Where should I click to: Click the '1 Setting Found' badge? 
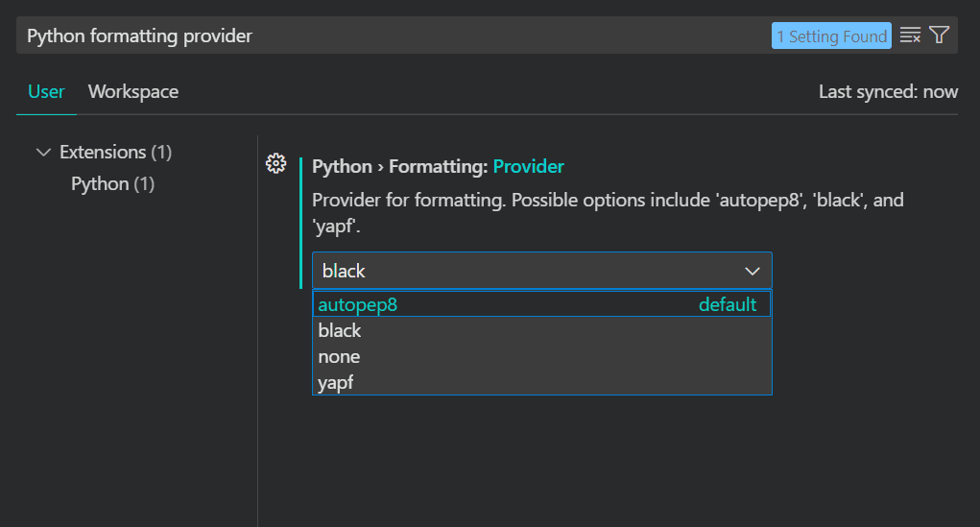pos(831,36)
